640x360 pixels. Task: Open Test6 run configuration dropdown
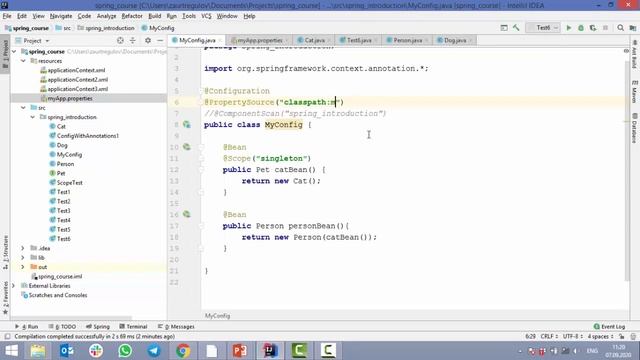(543, 28)
